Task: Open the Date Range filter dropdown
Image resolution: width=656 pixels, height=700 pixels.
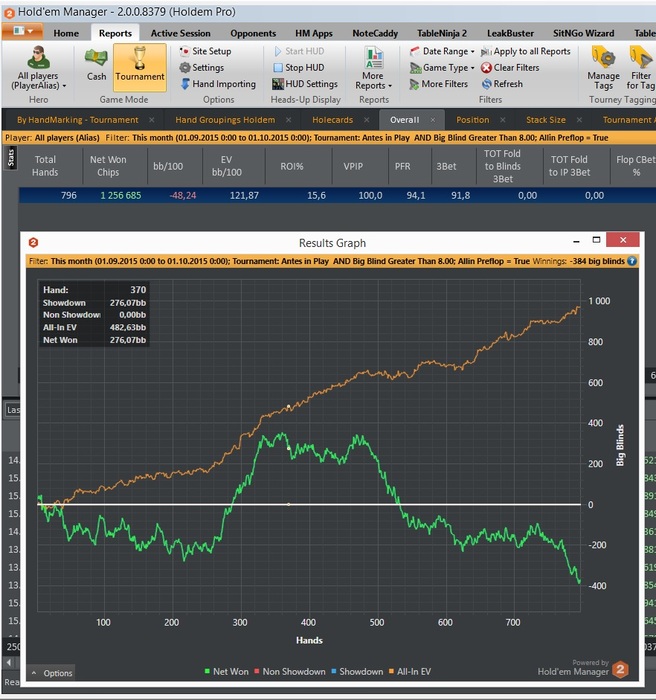Action: [x=442, y=51]
